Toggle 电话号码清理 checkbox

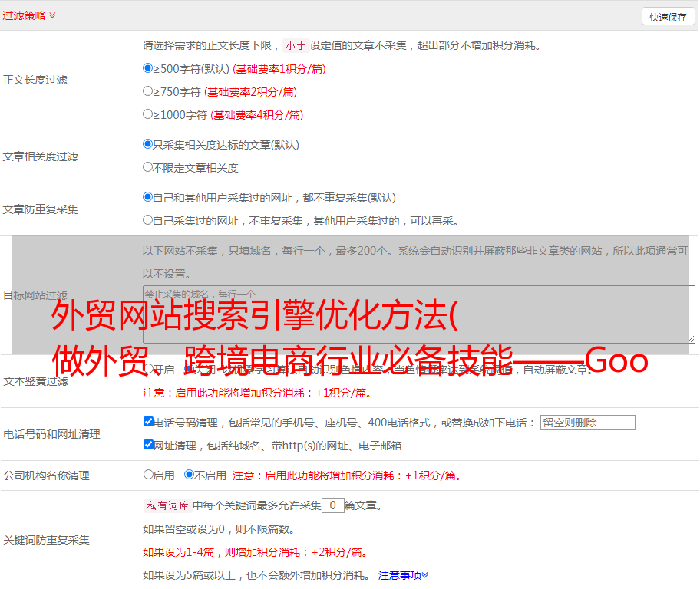(x=148, y=422)
